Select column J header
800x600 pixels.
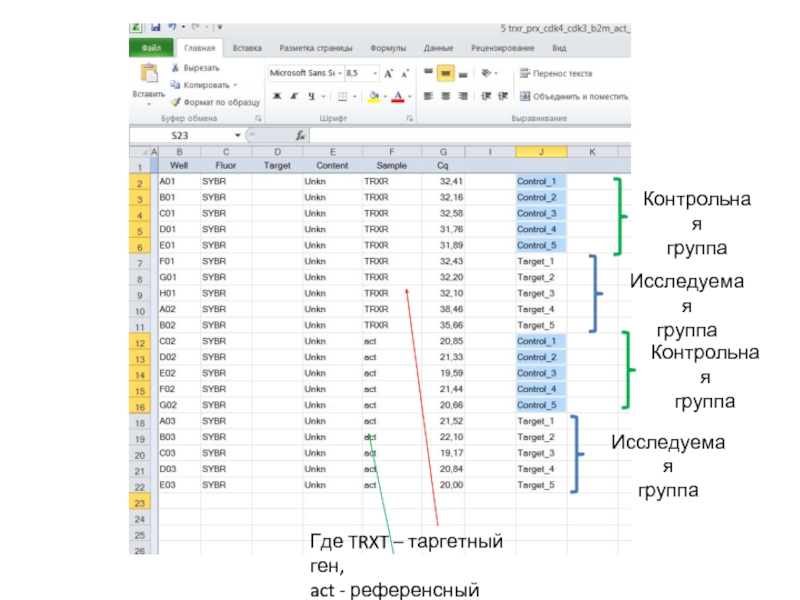[540, 151]
